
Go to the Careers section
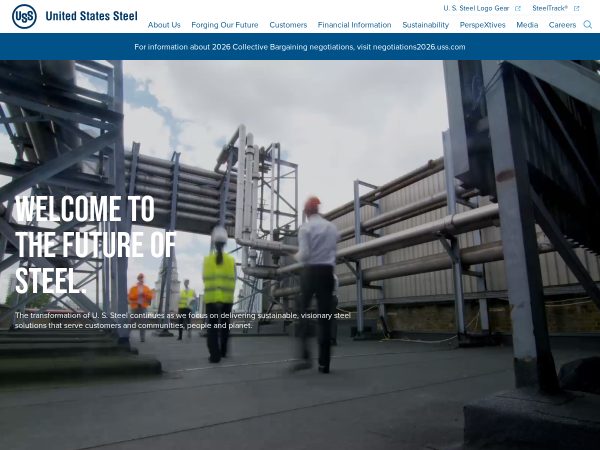(x=562, y=25)
